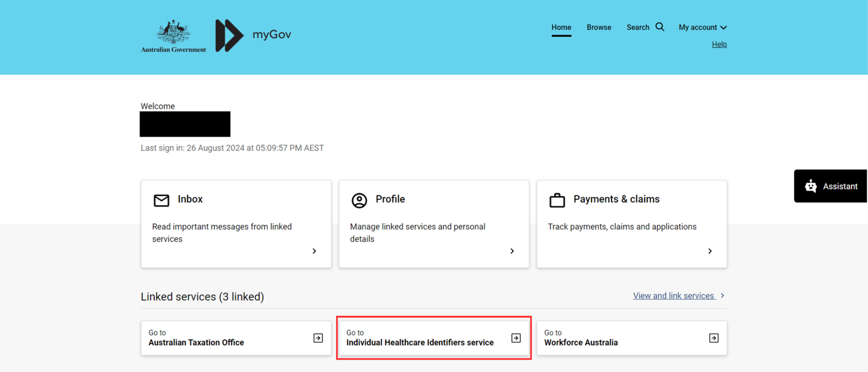
Task: Open the Help link
Action: pos(719,44)
